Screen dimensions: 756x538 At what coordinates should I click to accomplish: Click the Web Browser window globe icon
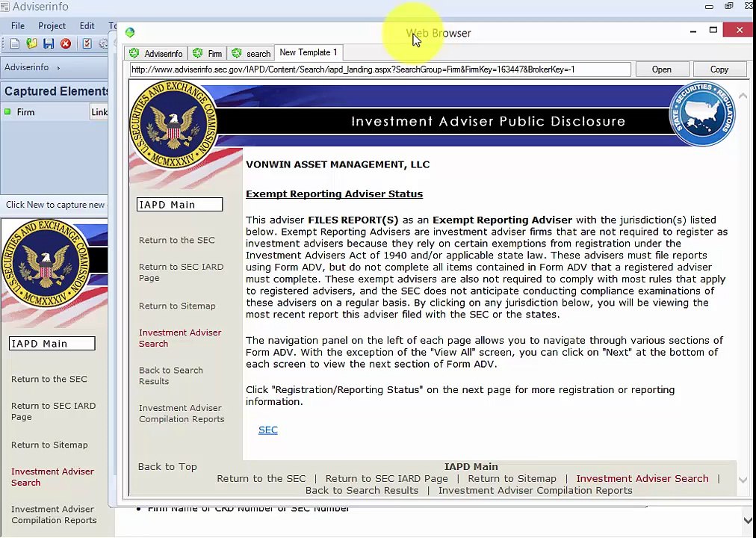point(130,33)
